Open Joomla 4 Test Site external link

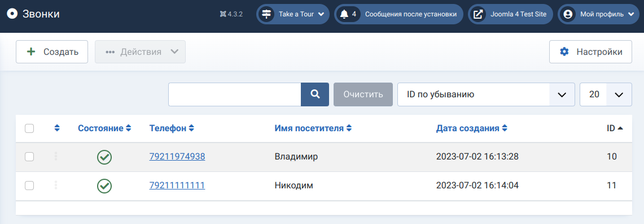pyautogui.click(x=511, y=14)
